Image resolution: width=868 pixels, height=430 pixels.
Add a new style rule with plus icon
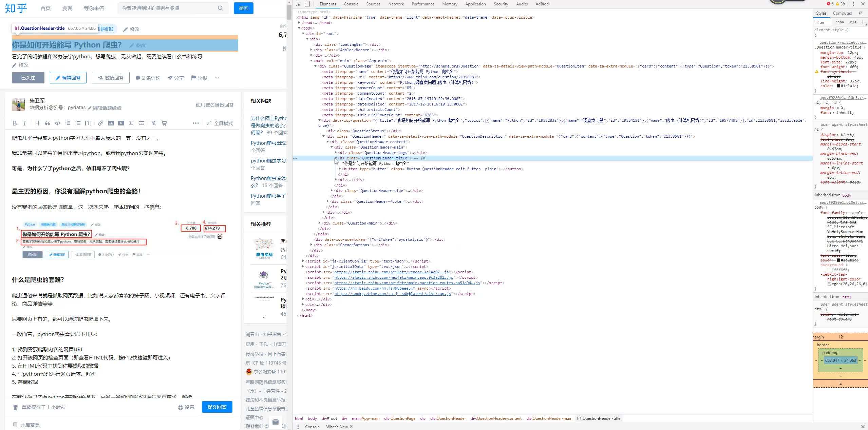point(863,22)
